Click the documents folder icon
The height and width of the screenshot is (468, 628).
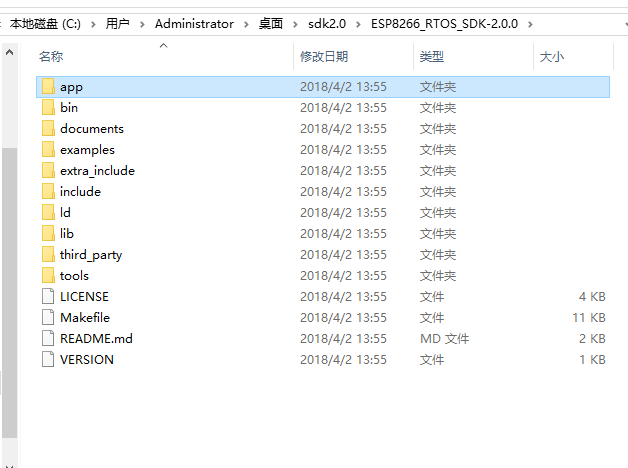[48, 129]
